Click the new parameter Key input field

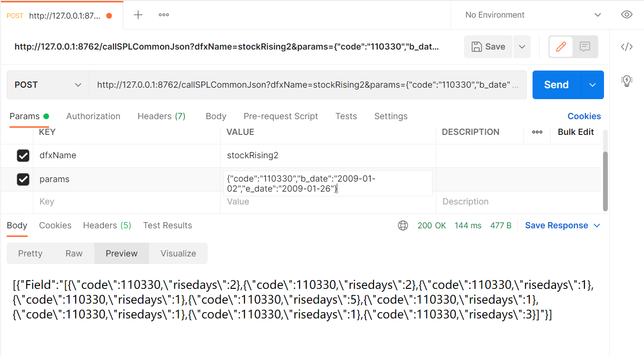pyautogui.click(x=126, y=202)
